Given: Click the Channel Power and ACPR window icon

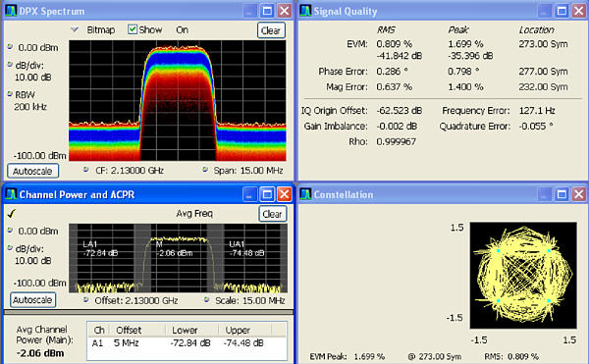Looking at the screenshot, I should click(11, 194).
